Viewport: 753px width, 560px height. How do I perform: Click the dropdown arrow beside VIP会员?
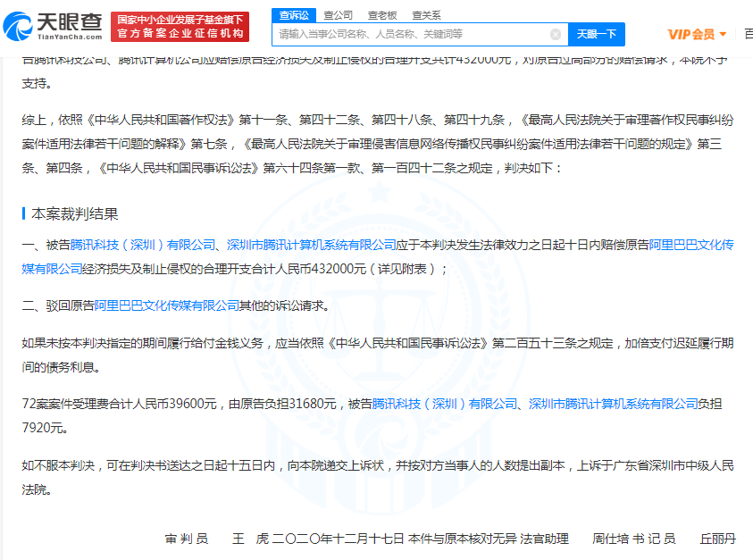724,34
